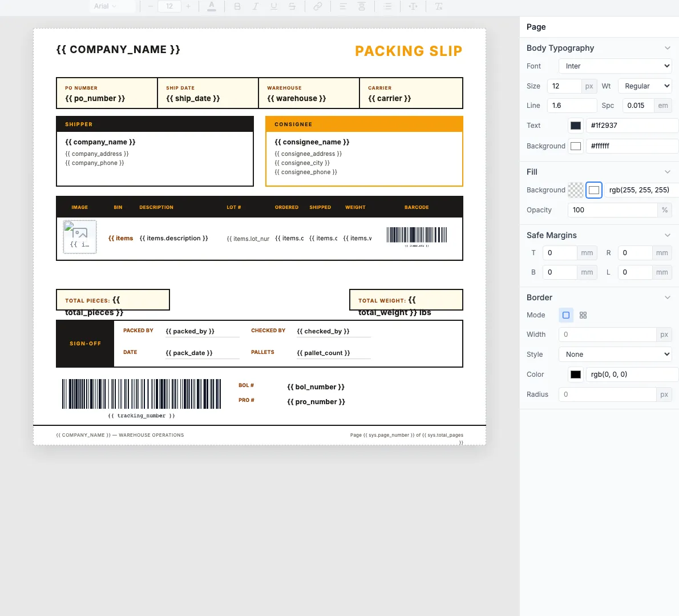Click the Text color swatch #1f2937
This screenshot has height=616, width=679.
tap(575, 126)
